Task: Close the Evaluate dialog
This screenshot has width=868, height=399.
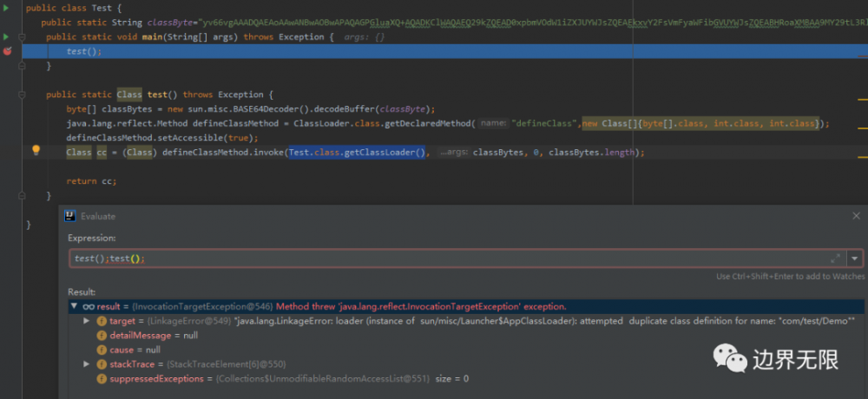Action: click(x=856, y=216)
